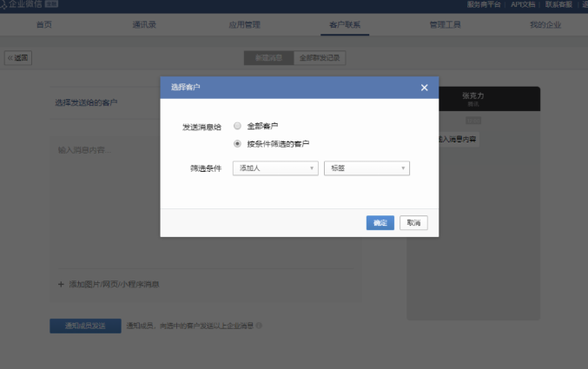
Task: Click the 取消 button
Action: click(413, 223)
